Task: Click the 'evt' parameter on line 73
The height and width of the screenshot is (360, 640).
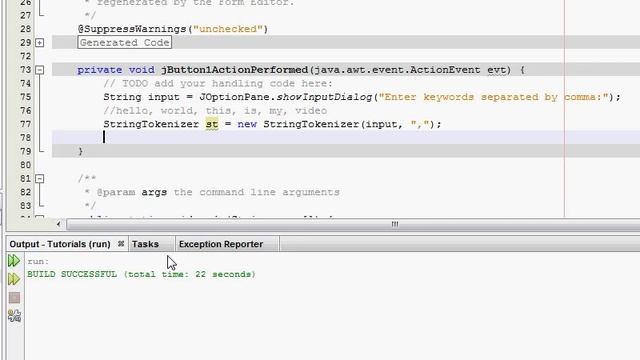Action: [x=496, y=70]
